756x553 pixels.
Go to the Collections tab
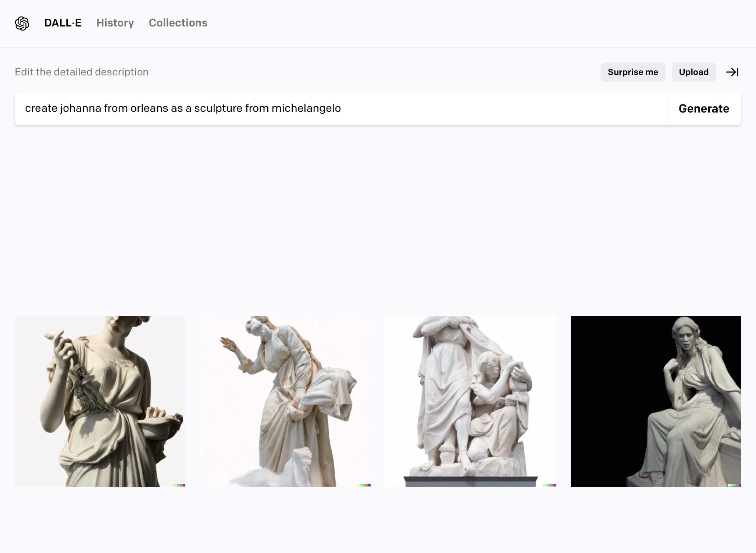coord(178,23)
